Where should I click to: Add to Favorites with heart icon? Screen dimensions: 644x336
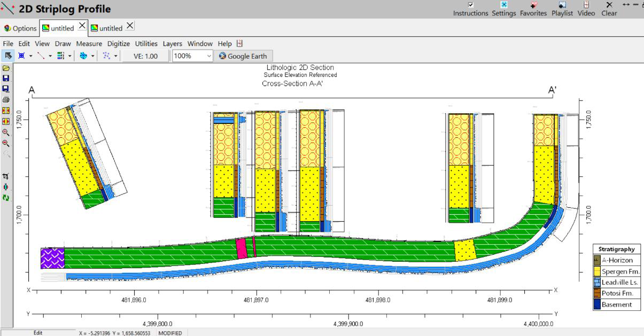pyautogui.click(x=533, y=5)
